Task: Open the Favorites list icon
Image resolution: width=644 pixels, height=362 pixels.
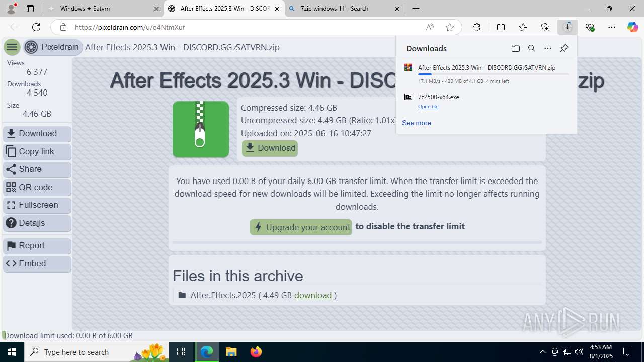Action: point(523,27)
